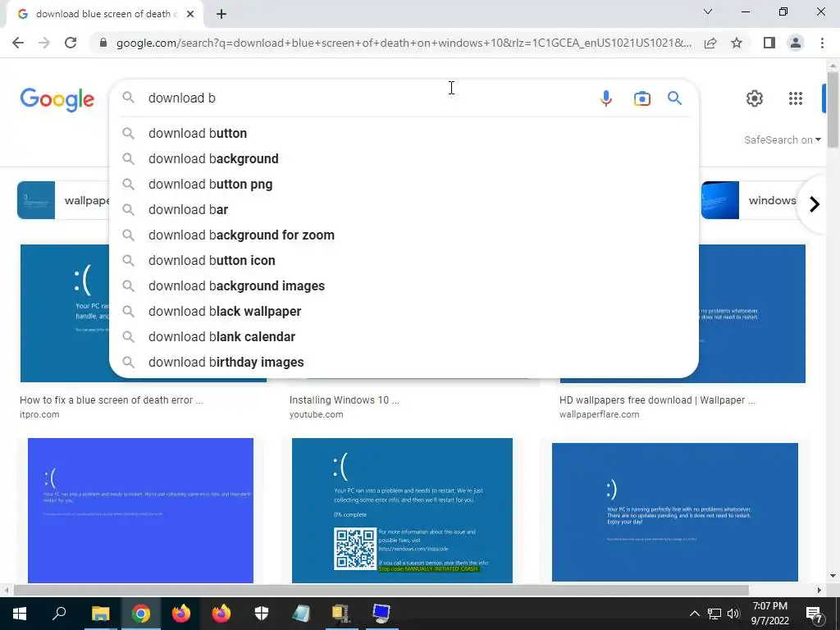Choose 'download blank calendar' suggestion
Image resolution: width=840 pixels, height=630 pixels.
pyautogui.click(x=404, y=337)
